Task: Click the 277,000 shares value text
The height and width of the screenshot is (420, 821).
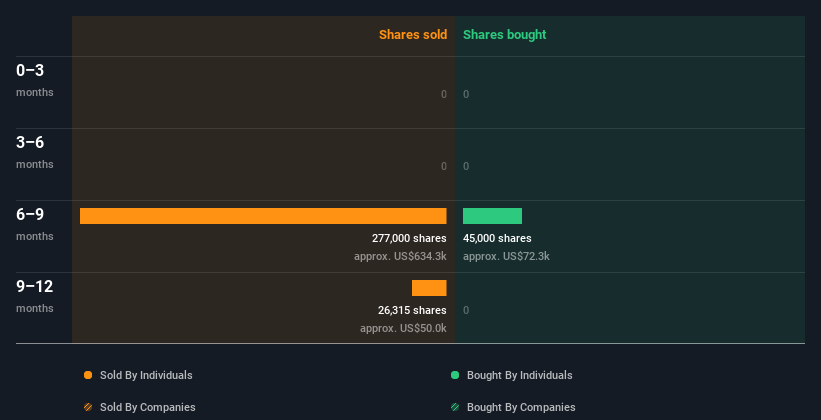Action: pyautogui.click(x=409, y=238)
